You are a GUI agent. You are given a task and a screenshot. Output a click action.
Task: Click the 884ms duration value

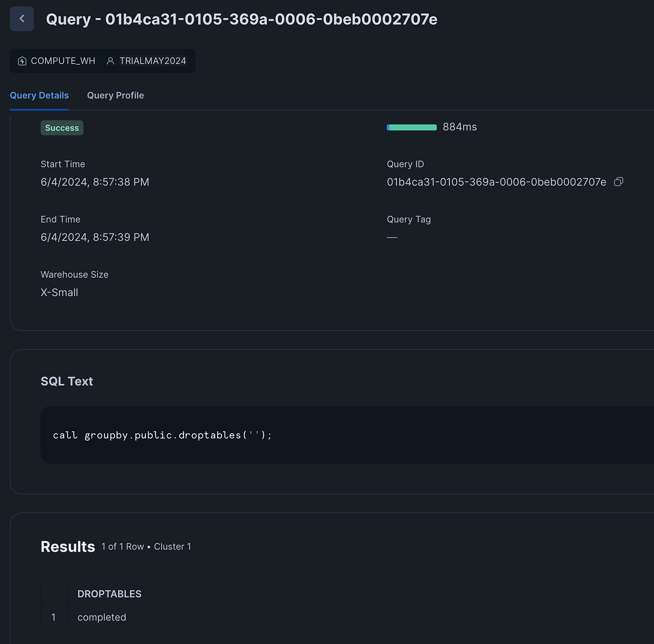click(459, 127)
